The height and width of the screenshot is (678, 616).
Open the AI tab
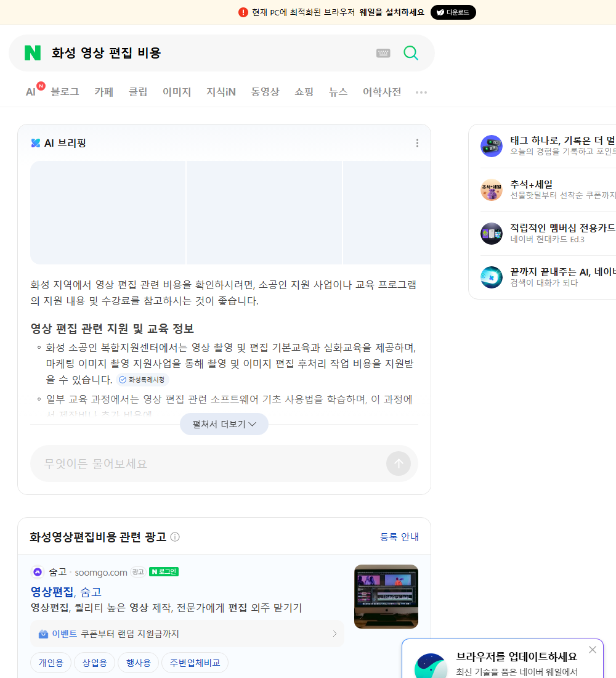point(31,92)
